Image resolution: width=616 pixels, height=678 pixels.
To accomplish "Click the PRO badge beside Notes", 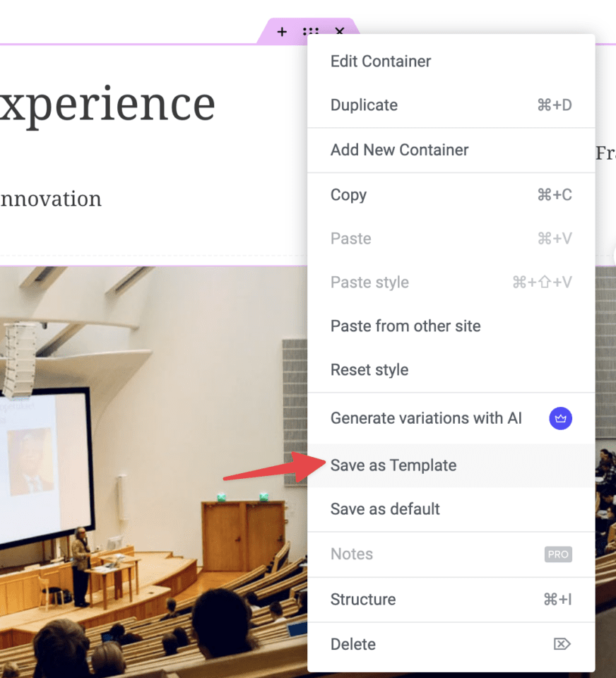I will click(x=558, y=554).
